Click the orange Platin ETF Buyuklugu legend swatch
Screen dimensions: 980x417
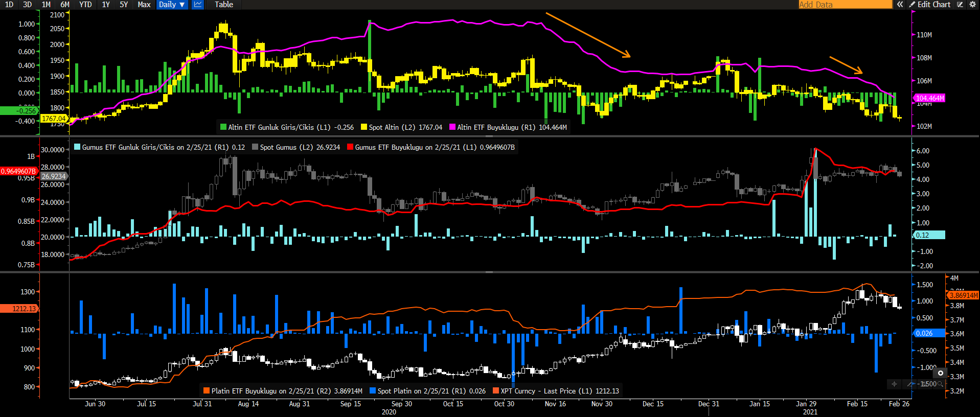tap(207, 391)
